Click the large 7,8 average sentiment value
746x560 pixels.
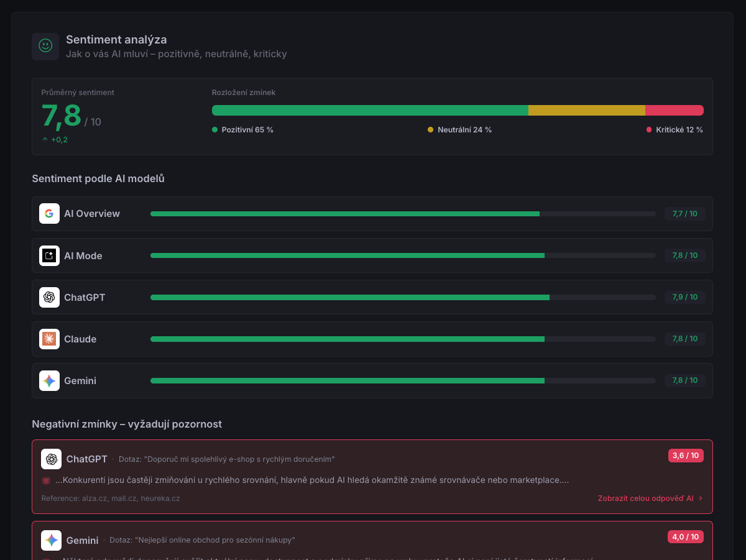click(x=62, y=116)
